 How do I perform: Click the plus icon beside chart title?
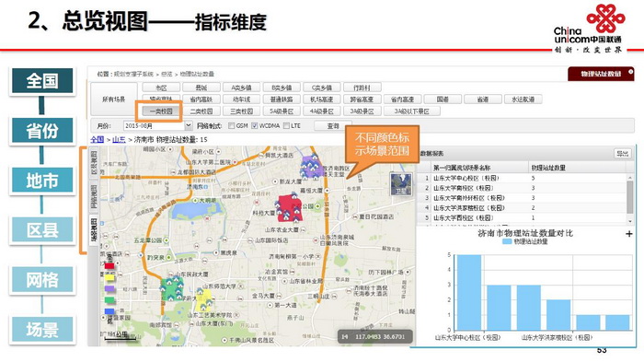(628, 234)
